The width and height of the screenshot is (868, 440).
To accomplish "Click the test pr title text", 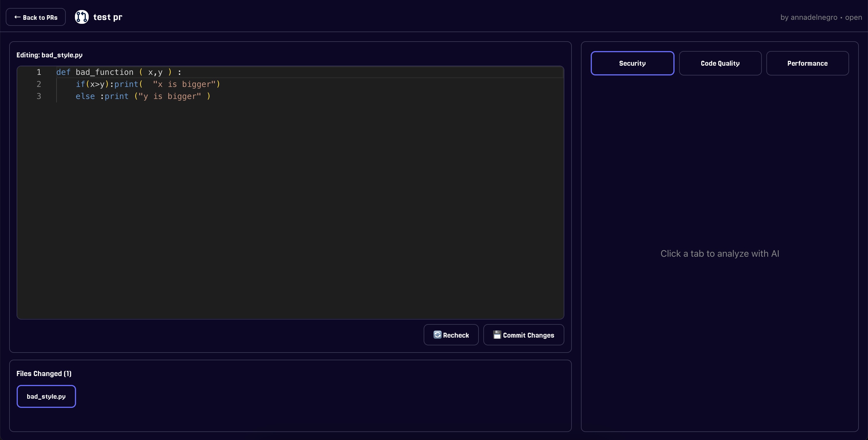I will coord(107,17).
